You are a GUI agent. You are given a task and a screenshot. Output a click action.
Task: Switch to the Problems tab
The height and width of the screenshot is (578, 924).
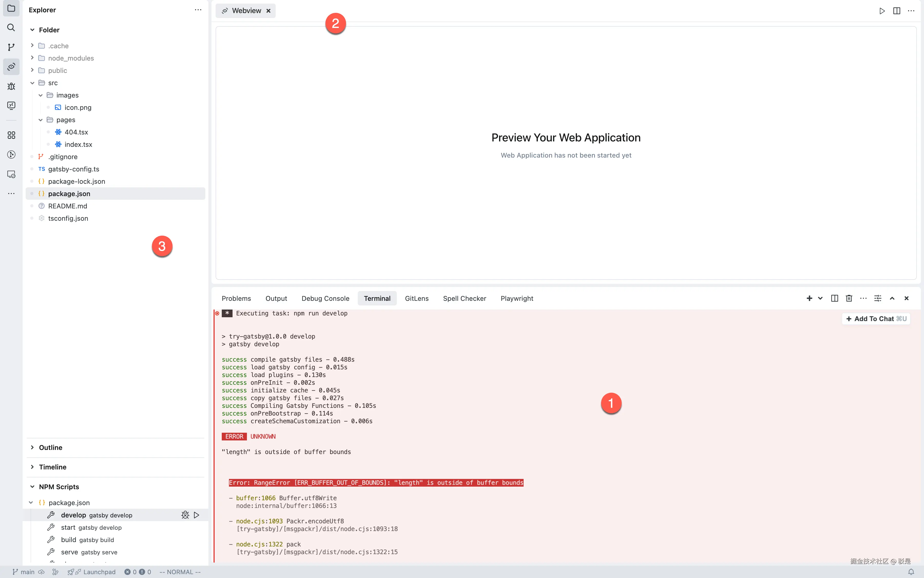pos(236,298)
